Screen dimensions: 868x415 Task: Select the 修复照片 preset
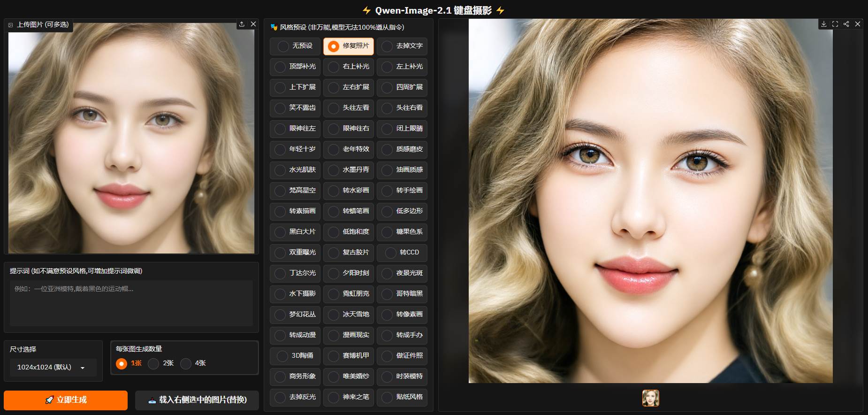tap(349, 46)
